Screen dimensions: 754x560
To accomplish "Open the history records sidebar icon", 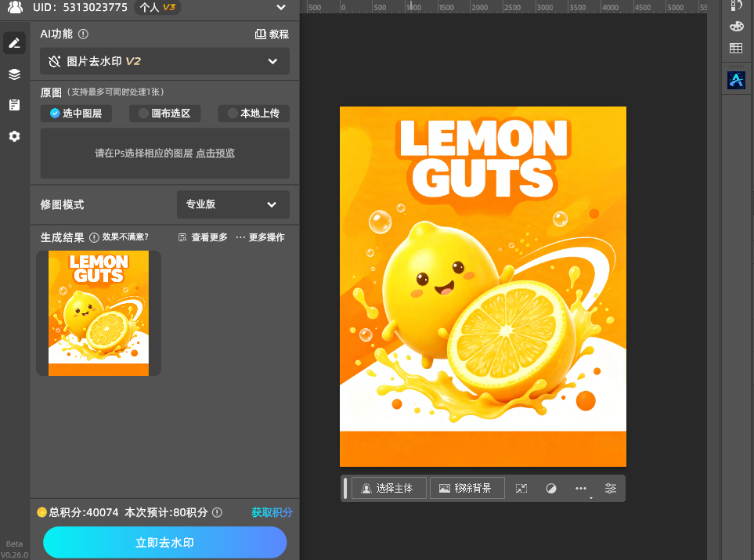I will (x=14, y=105).
